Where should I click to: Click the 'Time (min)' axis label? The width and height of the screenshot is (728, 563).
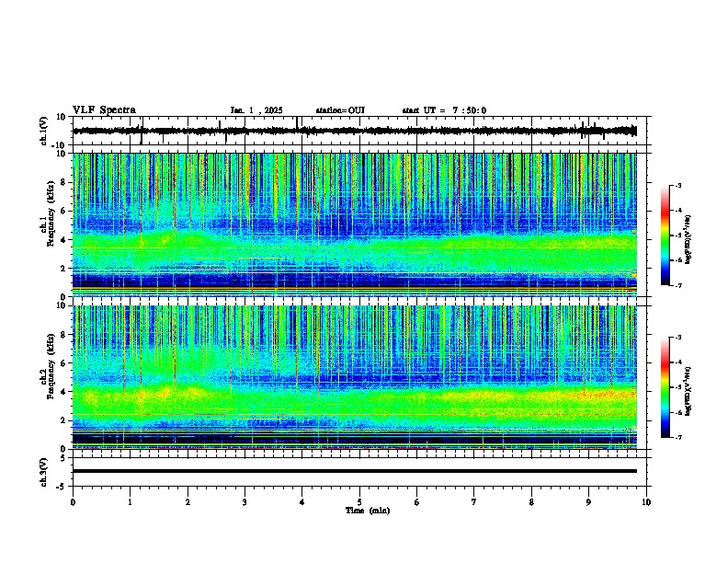[x=368, y=511]
